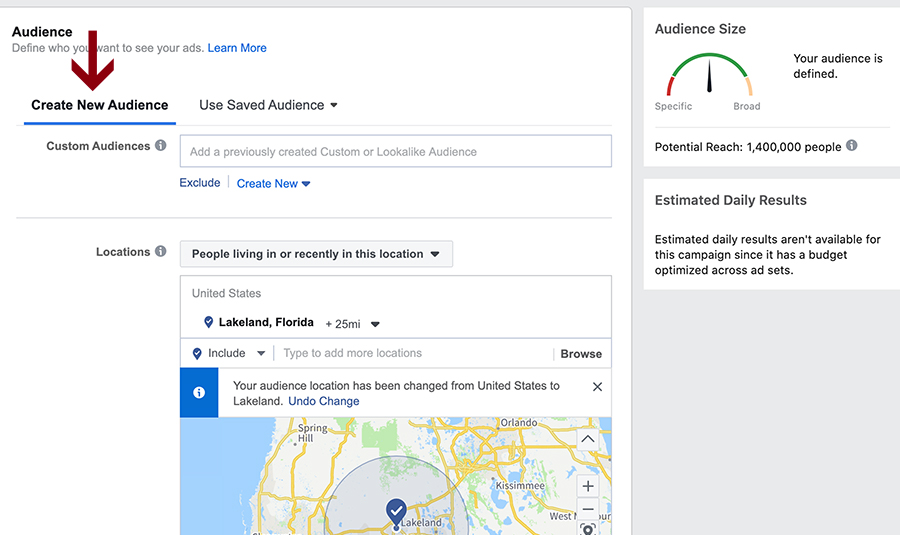Click the Browse locations button
Image resolution: width=900 pixels, height=535 pixels.
pos(581,354)
